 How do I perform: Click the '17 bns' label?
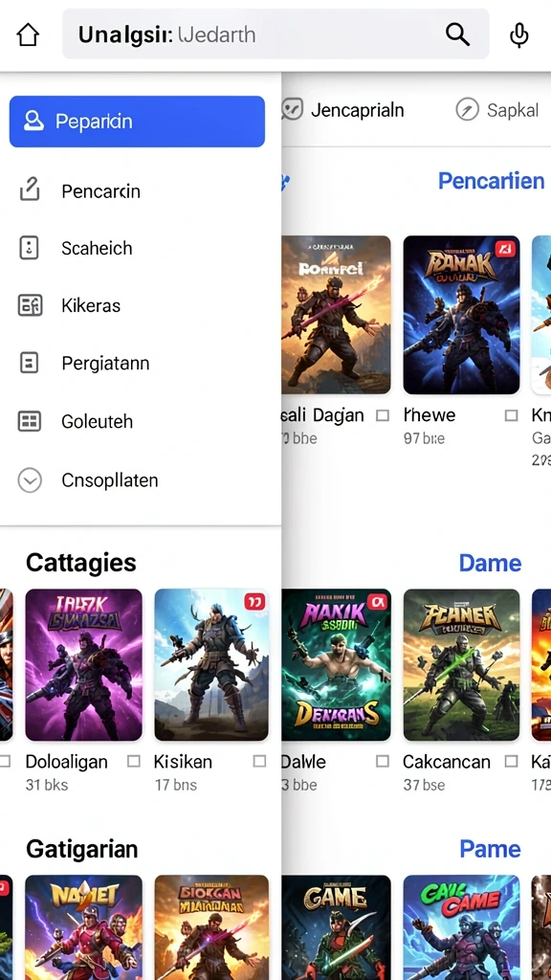click(x=176, y=785)
